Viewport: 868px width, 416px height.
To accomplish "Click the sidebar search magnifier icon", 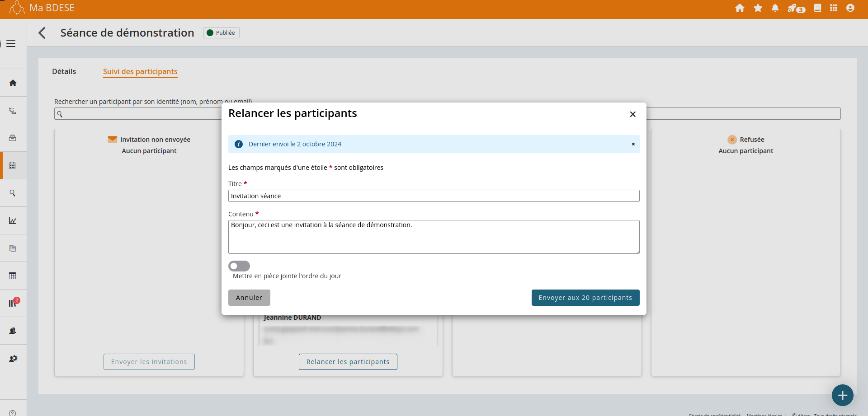I will [13, 193].
